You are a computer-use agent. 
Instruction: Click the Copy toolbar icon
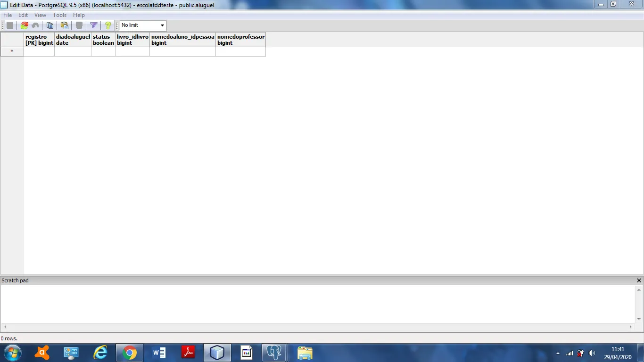50,25
